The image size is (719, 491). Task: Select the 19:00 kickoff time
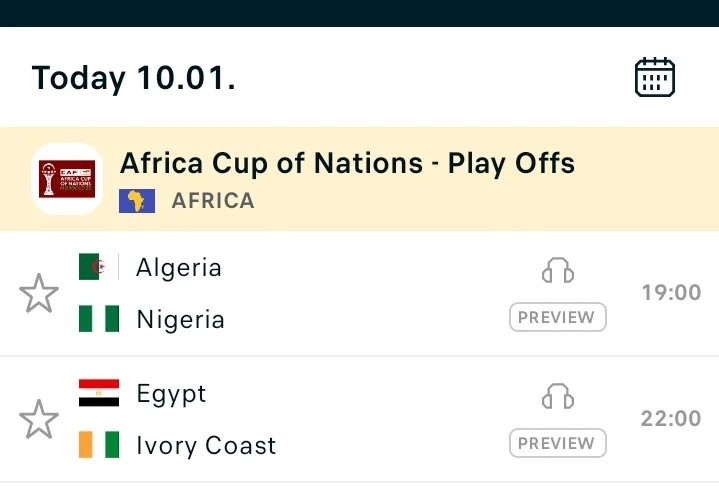point(671,293)
